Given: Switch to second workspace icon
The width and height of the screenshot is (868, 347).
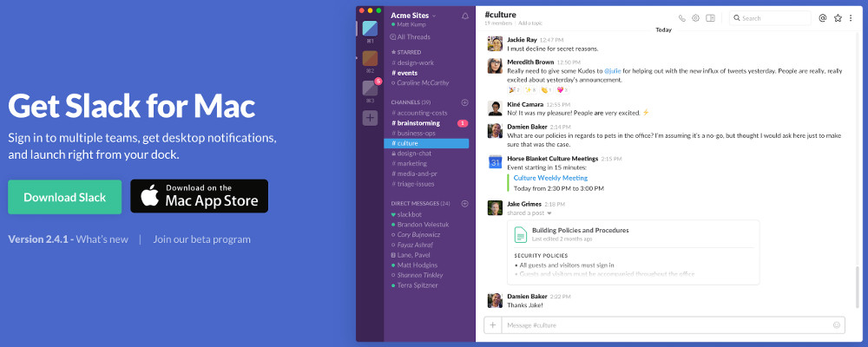Looking at the screenshot, I should pos(370,59).
